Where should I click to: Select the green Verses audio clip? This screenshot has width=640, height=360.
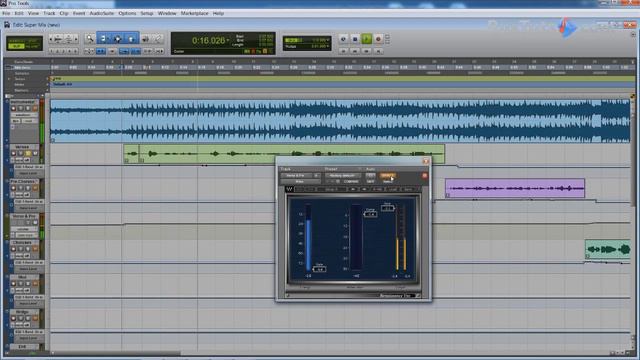284,154
